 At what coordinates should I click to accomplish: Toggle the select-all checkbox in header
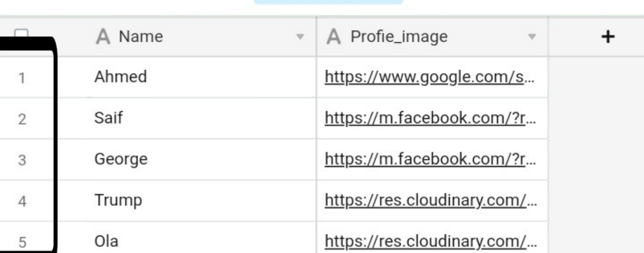click(21, 34)
